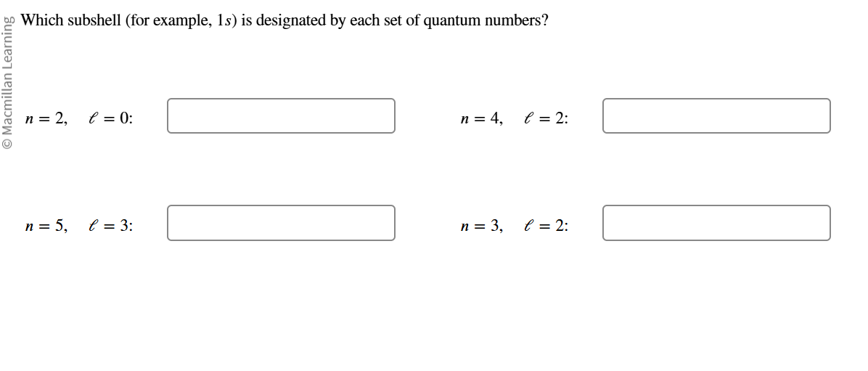Click the word 'Which' starting the question
The width and height of the screenshot is (868, 371).
(42, 21)
